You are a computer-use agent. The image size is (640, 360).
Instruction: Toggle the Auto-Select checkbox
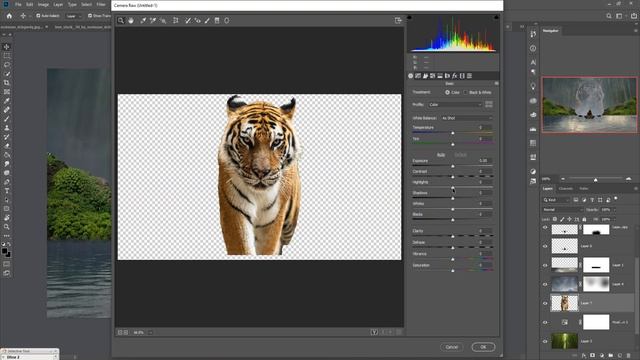point(38,16)
